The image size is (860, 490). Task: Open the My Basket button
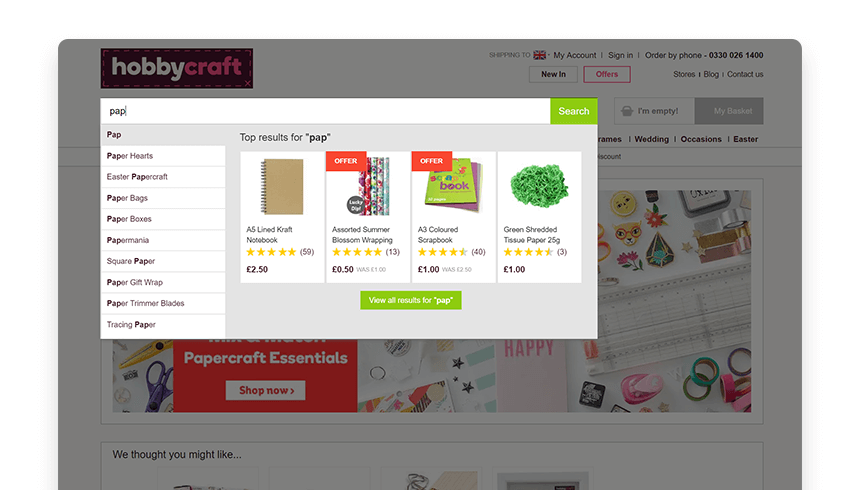[729, 111]
